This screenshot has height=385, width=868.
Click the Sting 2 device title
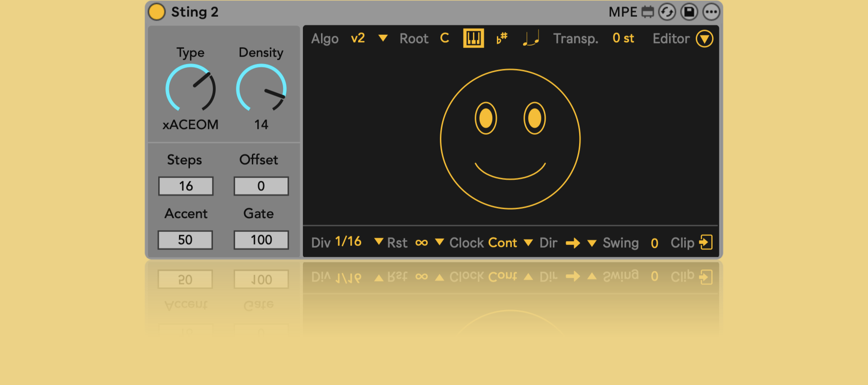point(195,12)
